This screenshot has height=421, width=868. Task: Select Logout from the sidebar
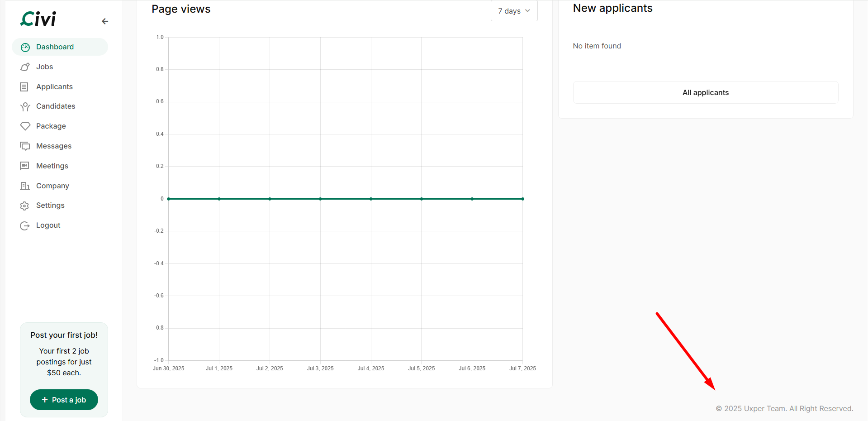tap(48, 225)
